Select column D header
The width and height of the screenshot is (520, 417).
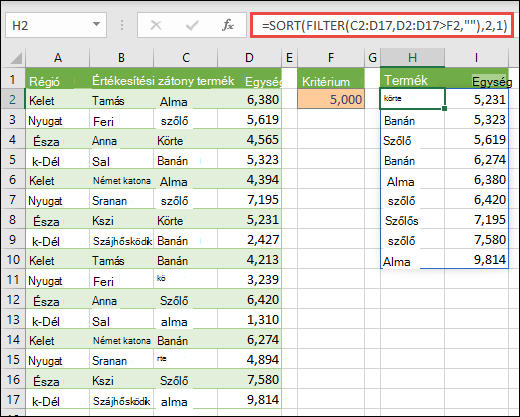249,58
